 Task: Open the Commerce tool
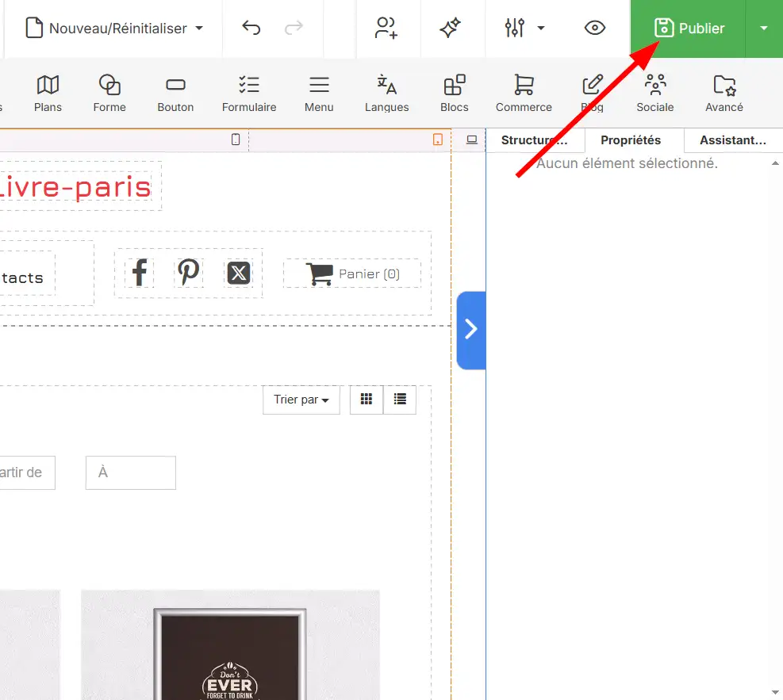click(x=524, y=94)
